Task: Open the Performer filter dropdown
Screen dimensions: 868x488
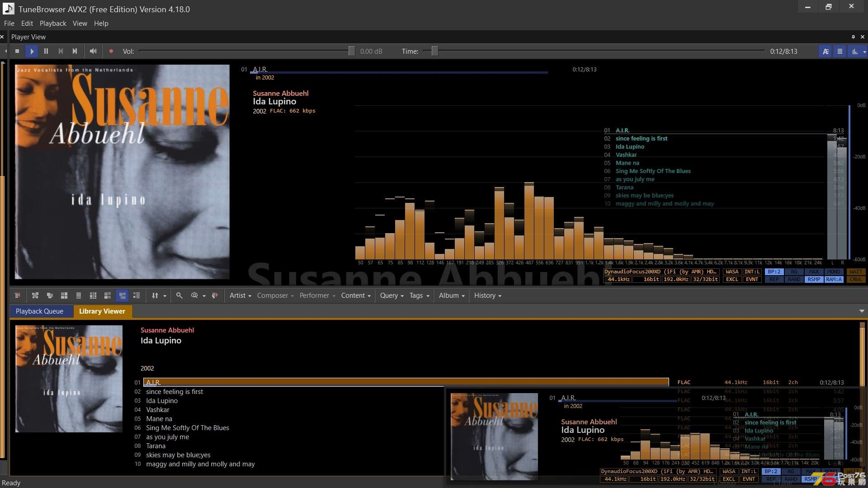Action: [x=317, y=296]
